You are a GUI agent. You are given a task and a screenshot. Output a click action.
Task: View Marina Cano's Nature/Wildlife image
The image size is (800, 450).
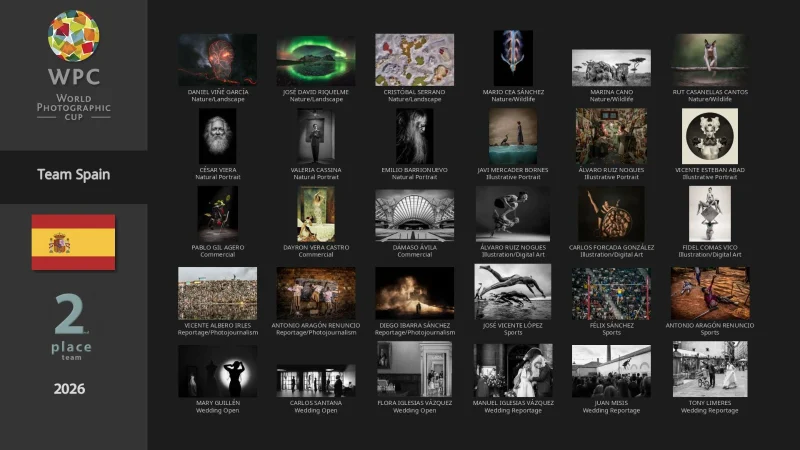611,67
